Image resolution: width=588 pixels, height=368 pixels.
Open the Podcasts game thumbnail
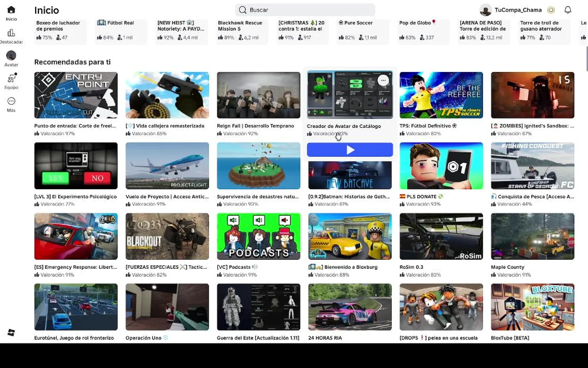click(x=258, y=236)
